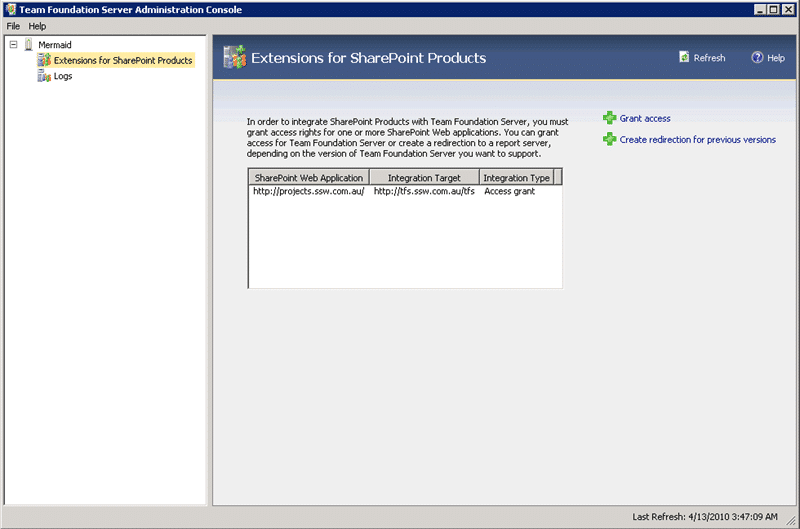
Task: Sort by Integration Type column header
Action: point(516,178)
